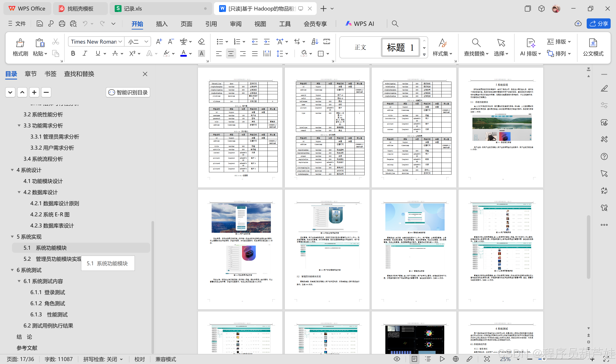Viewport: 616px width, 364px height.
Task: Select the 6.2 测试用例执行结果 outline entry
Action: tap(48, 326)
